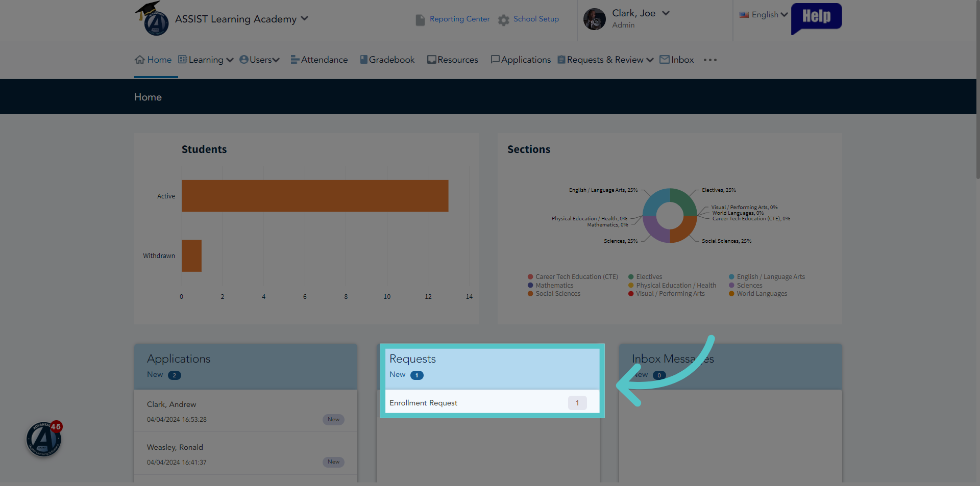Image resolution: width=980 pixels, height=486 pixels.
Task: Click the New 1 badge in Requests card
Action: click(417, 375)
